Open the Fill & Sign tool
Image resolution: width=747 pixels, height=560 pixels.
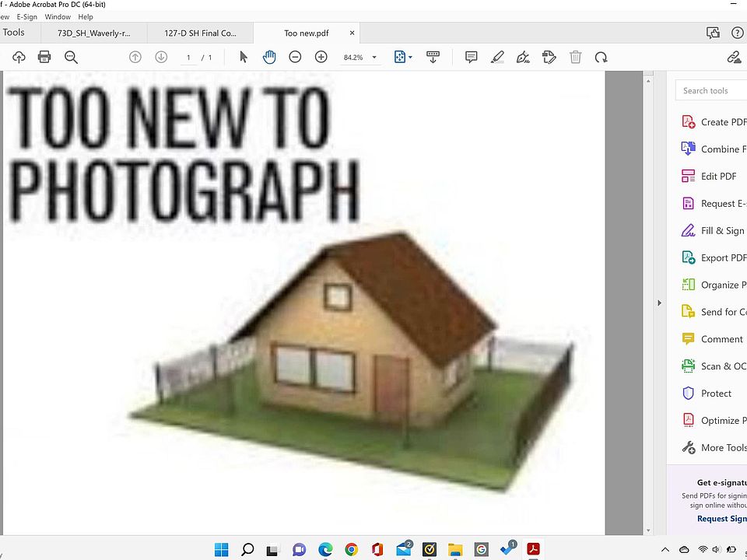click(713, 230)
